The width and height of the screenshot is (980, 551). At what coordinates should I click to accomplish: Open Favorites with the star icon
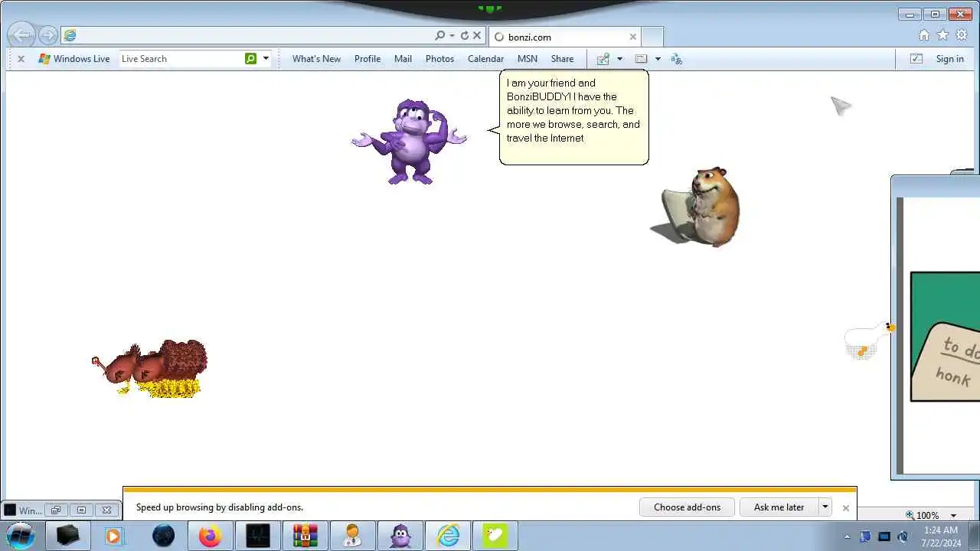click(942, 35)
